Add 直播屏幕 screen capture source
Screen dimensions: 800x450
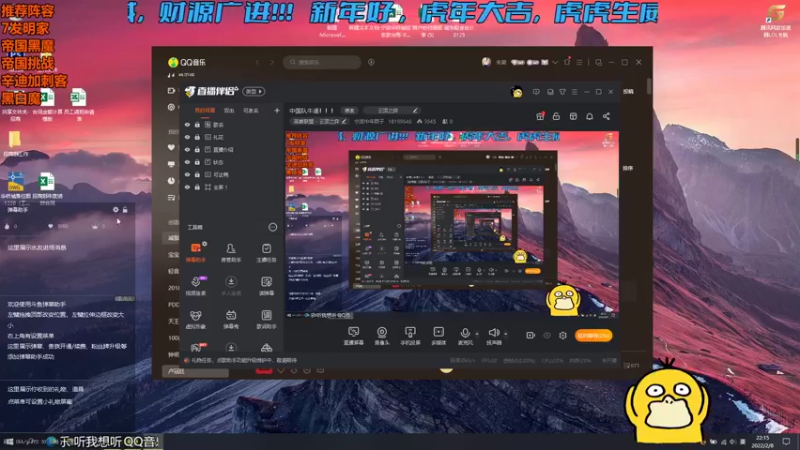pos(353,336)
